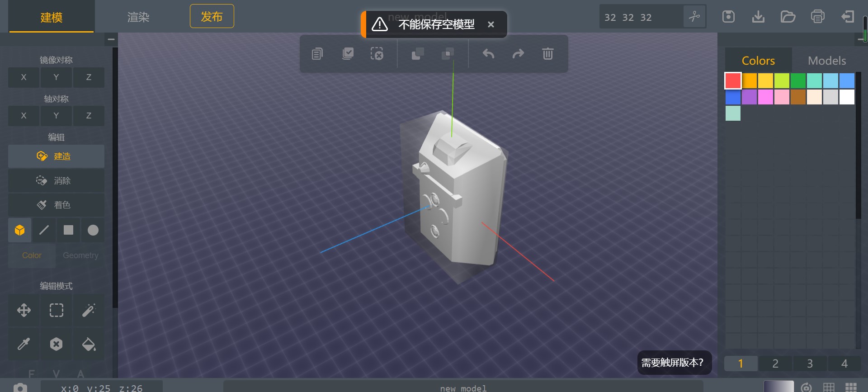Screen dimensions: 868x392
Task: Toggle 镜像对称 Y mirror symmetry
Action: pyautogui.click(x=56, y=77)
